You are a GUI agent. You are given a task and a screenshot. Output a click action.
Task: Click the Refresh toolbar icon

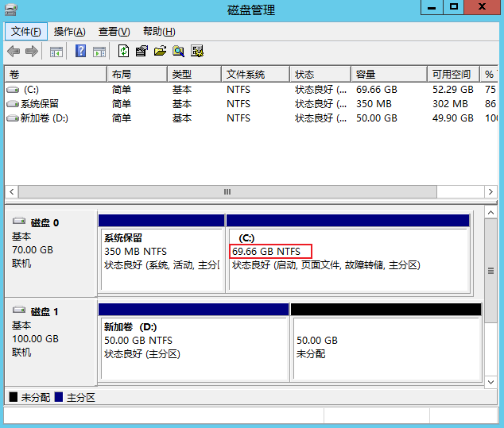(x=123, y=52)
